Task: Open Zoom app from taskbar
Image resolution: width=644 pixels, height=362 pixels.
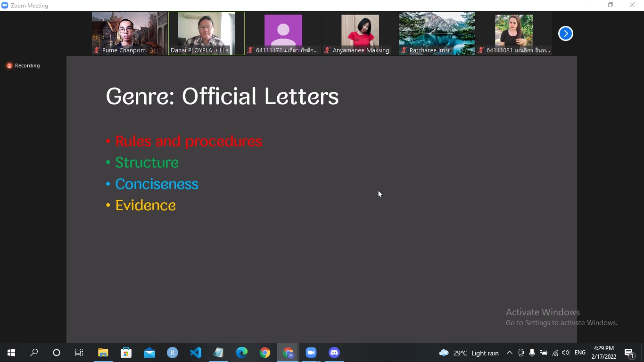Action: click(311, 353)
